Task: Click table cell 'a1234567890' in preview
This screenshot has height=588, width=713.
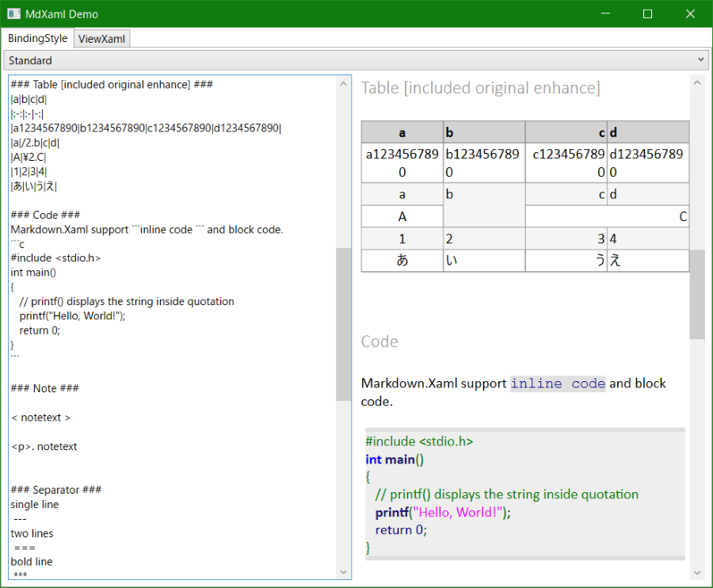Action: [402, 163]
